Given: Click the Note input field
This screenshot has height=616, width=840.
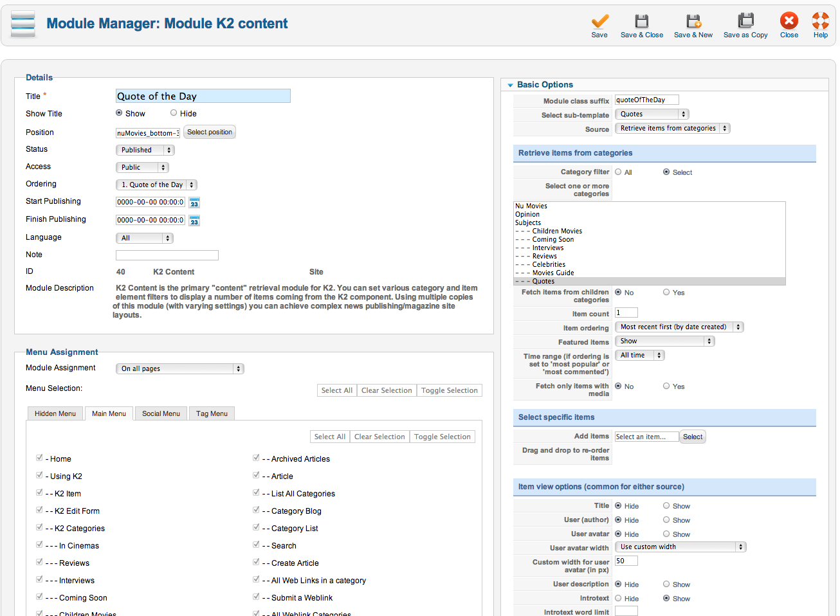Looking at the screenshot, I should pos(167,255).
